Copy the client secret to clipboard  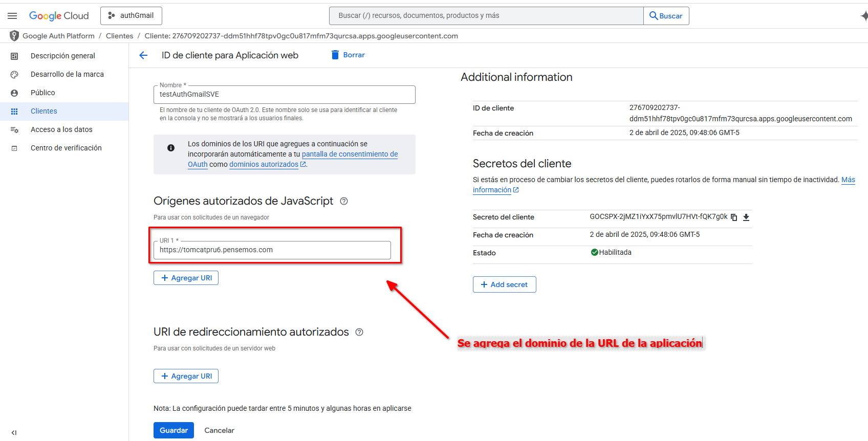734,217
